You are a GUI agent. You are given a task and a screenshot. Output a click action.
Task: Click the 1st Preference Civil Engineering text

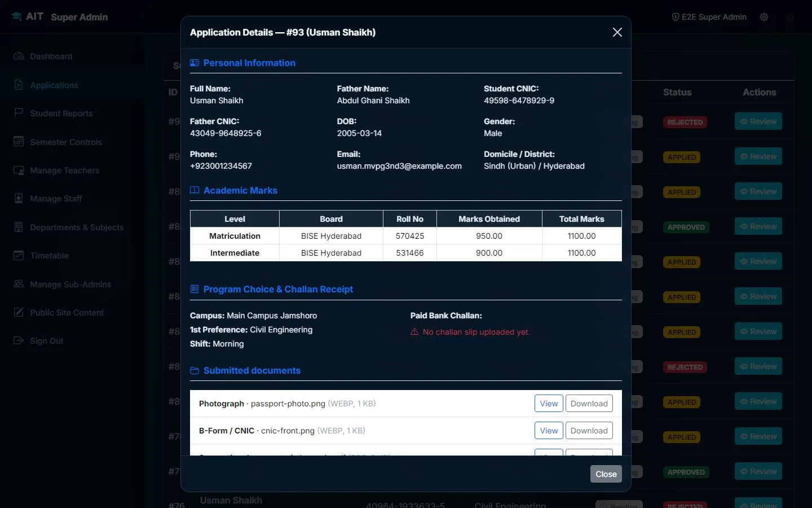tap(281, 330)
